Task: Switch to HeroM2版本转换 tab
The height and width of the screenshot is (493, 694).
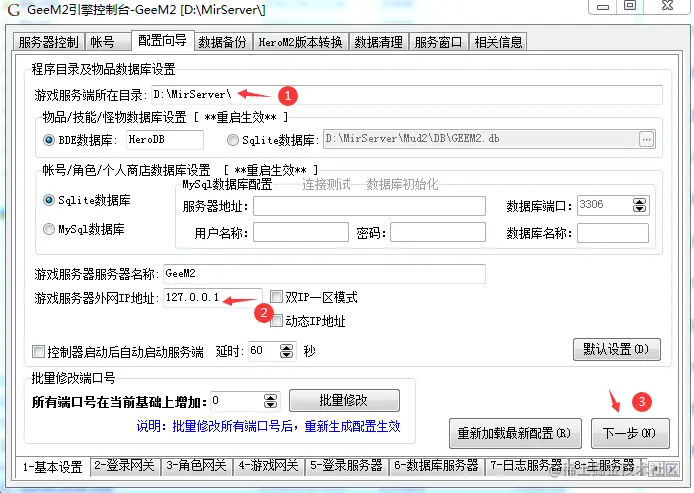Action: pos(301,42)
